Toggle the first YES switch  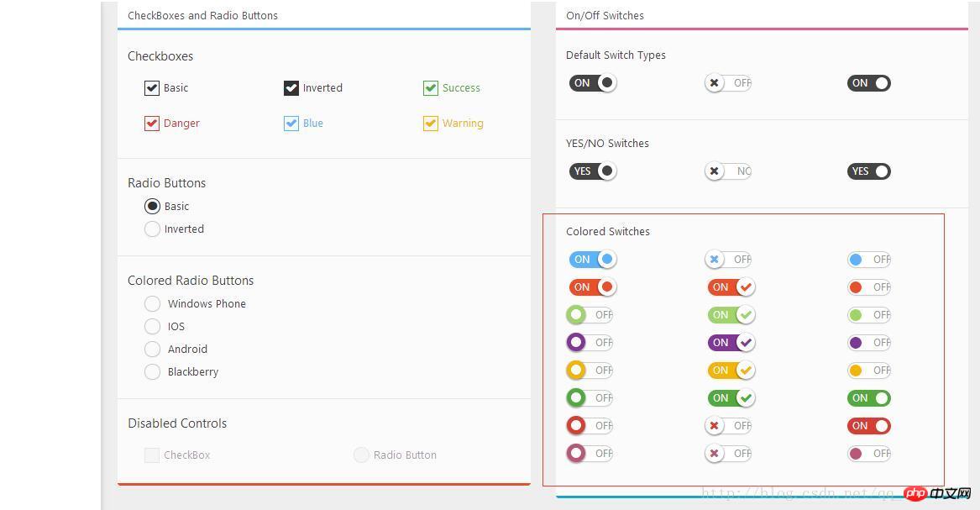[593, 171]
